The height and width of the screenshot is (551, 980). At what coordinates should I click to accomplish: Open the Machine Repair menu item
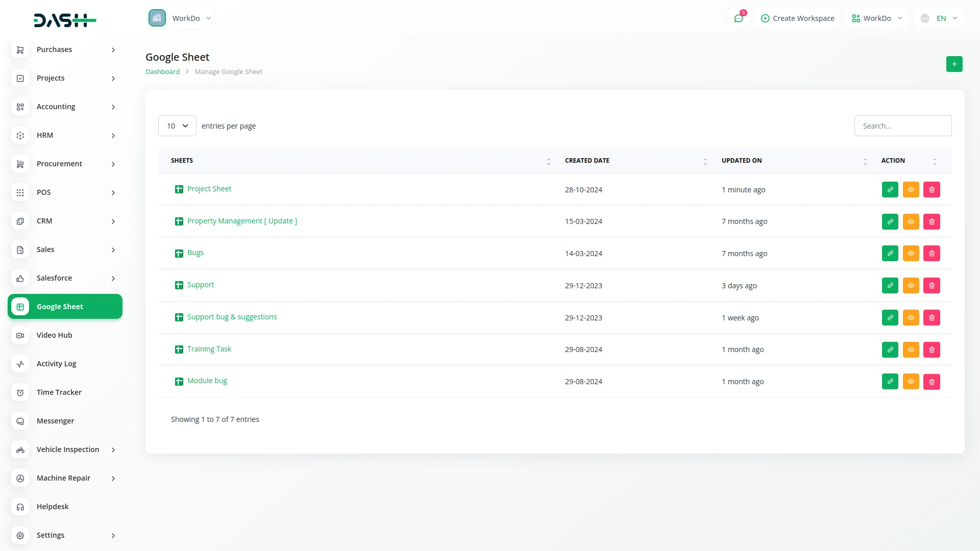[65, 478]
